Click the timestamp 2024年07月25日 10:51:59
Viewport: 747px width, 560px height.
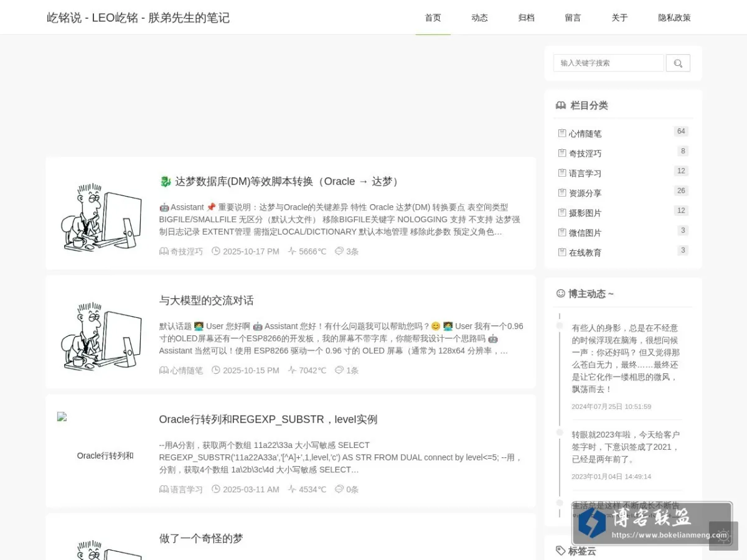click(x=611, y=407)
